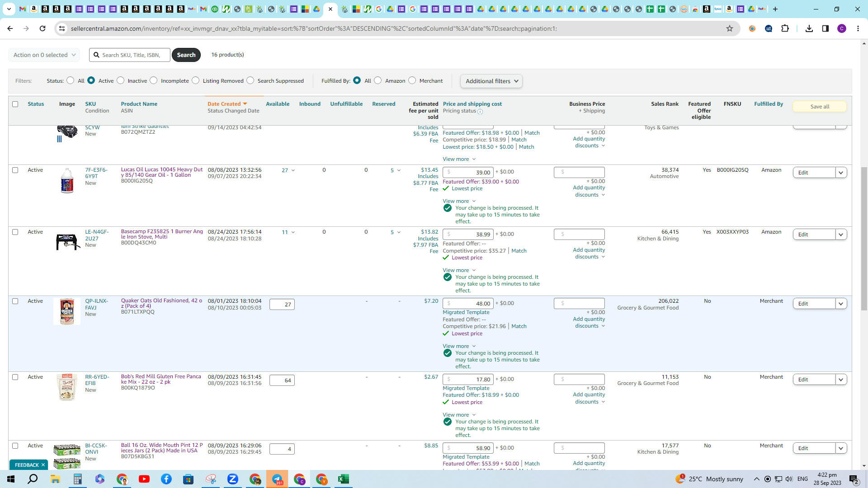Open the Quaker Oats product image

tap(67, 311)
